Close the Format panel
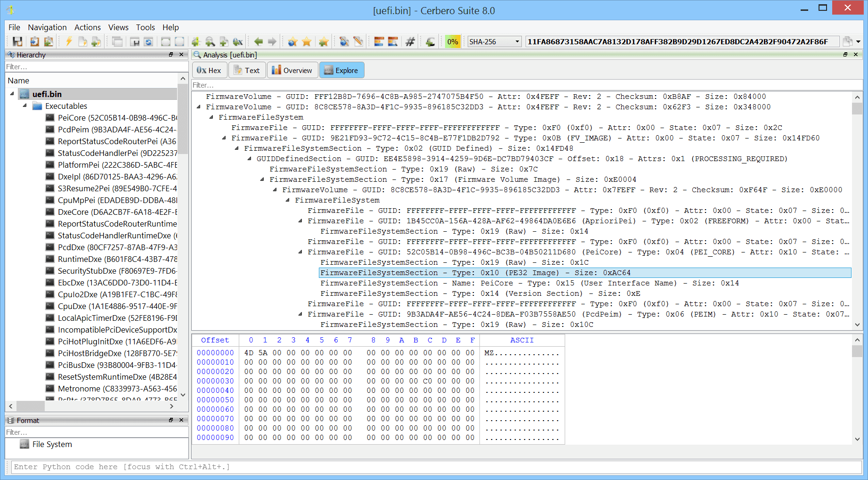The height and width of the screenshot is (480, 868). click(181, 420)
